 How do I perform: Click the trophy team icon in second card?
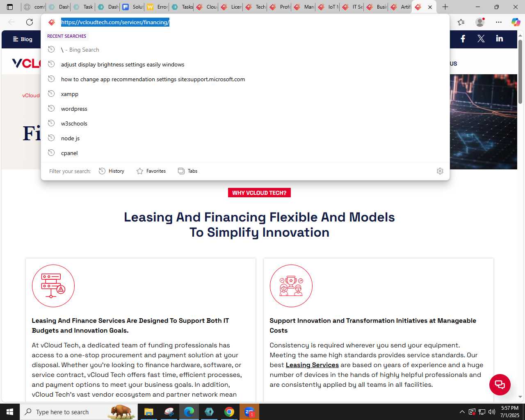tap(291, 286)
